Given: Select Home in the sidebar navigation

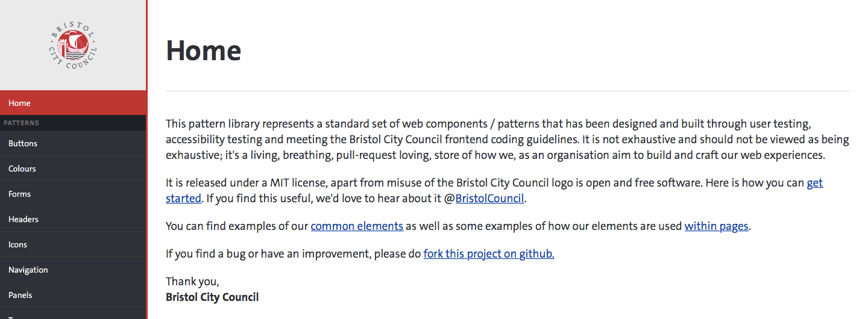Looking at the screenshot, I should click(19, 103).
